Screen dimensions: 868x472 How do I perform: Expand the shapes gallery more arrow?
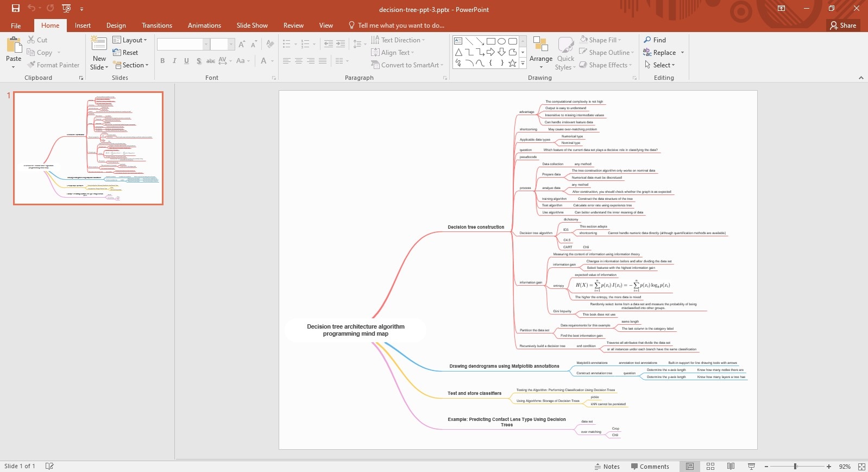coord(523,63)
